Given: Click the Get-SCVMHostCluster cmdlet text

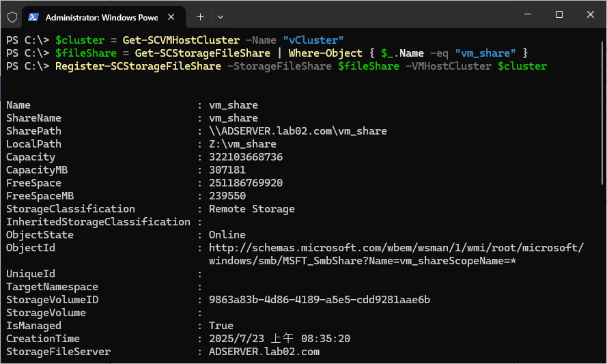Looking at the screenshot, I should (x=181, y=40).
